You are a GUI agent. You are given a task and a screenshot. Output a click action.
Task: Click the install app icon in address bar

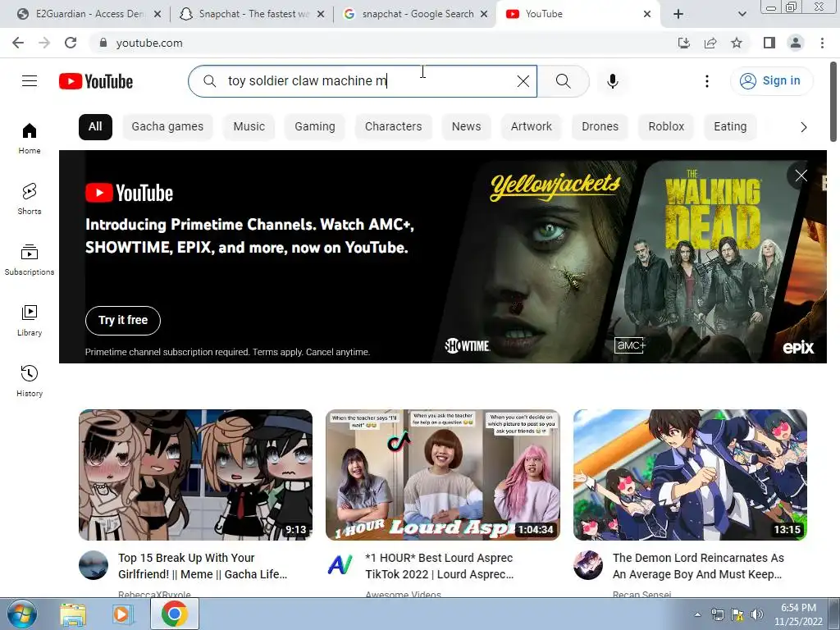pos(683,43)
